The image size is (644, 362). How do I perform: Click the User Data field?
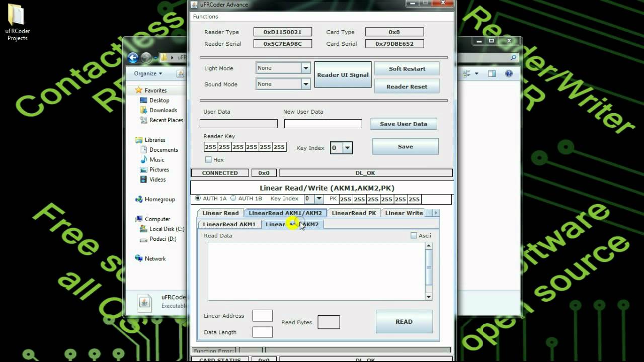click(x=238, y=124)
